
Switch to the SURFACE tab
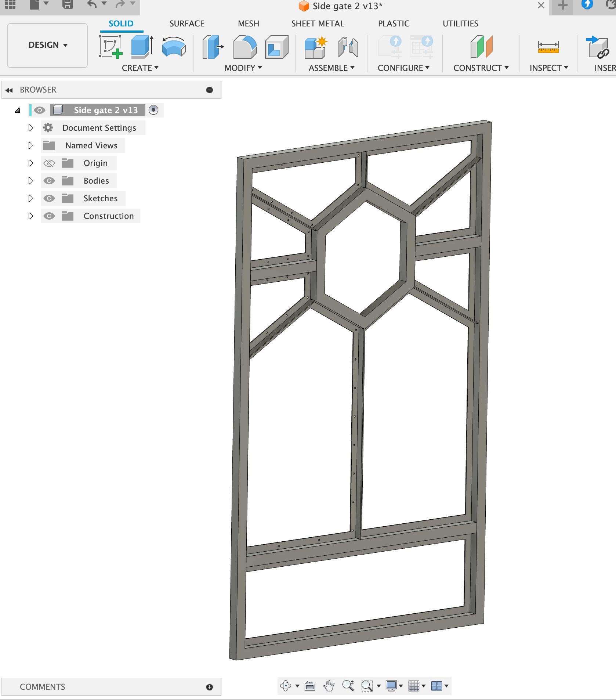[x=187, y=24]
